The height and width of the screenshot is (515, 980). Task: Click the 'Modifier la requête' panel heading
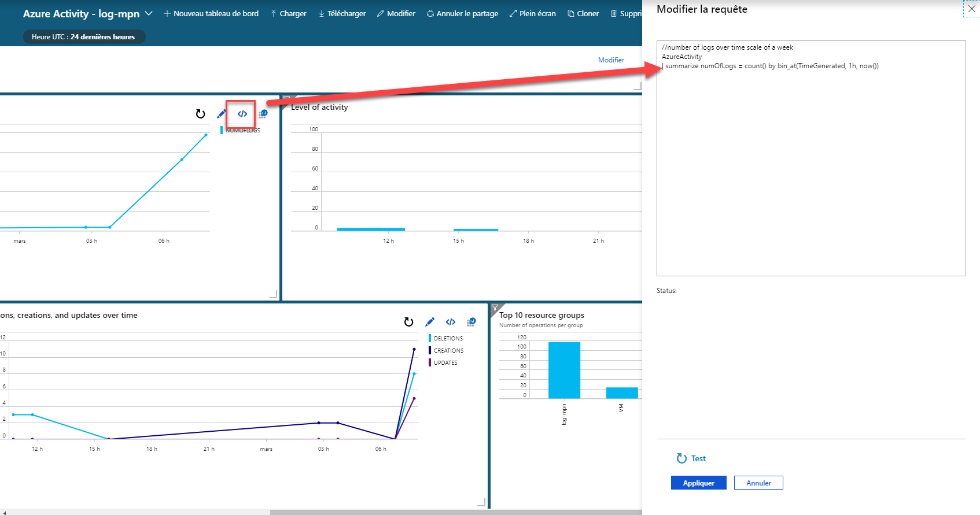tap(702, 9)
